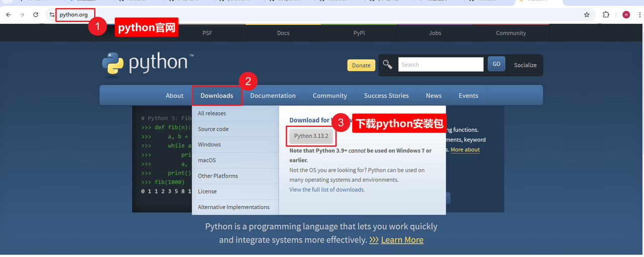This screenshot has width=644, height=257.
Task: Select macOS in Downloads menu
Action: tap(235, 160)
